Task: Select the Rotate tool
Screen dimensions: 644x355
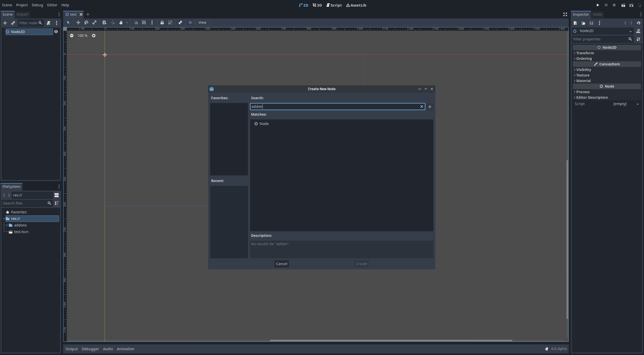Action: 86,22
